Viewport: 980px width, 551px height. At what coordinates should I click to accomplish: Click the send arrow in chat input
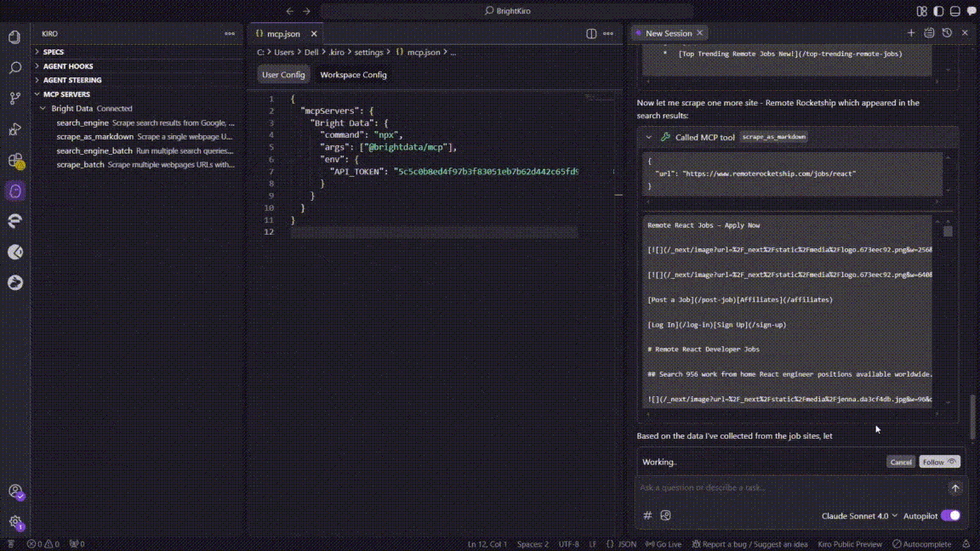point(955,488)
